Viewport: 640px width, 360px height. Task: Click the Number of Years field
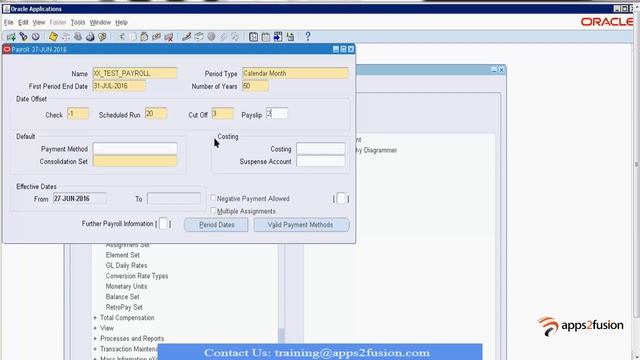coord(255,86)
